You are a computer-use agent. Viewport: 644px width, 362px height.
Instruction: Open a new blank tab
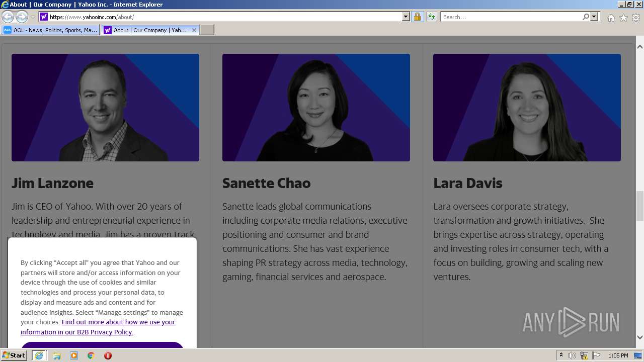point(207,30)
